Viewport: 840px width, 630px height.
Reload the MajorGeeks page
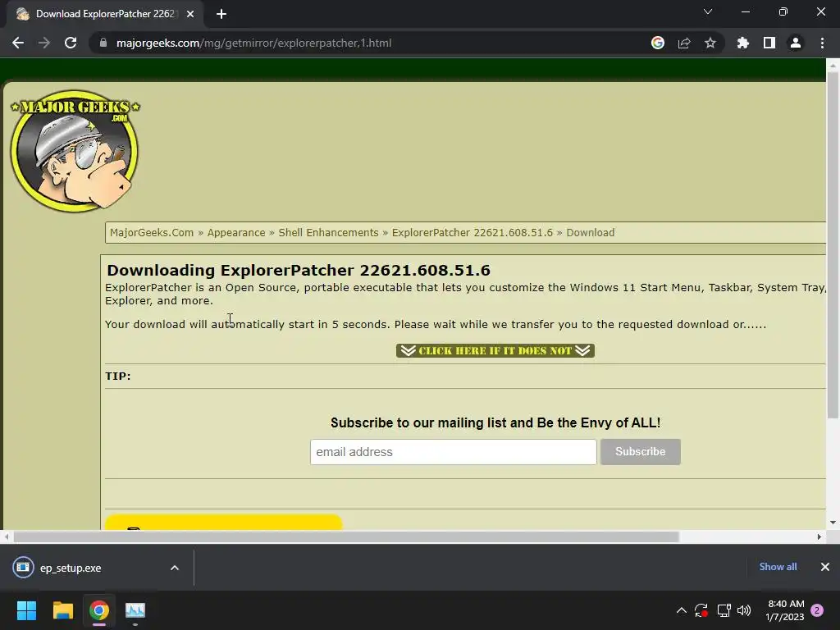71,43
